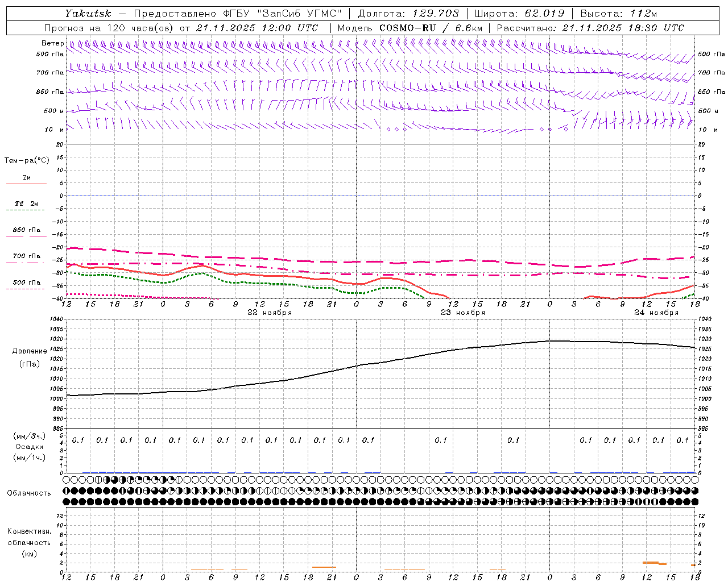Click the left 0 °C temperature axis tick
The image size is (728, 582).
(x=62, y=196)
